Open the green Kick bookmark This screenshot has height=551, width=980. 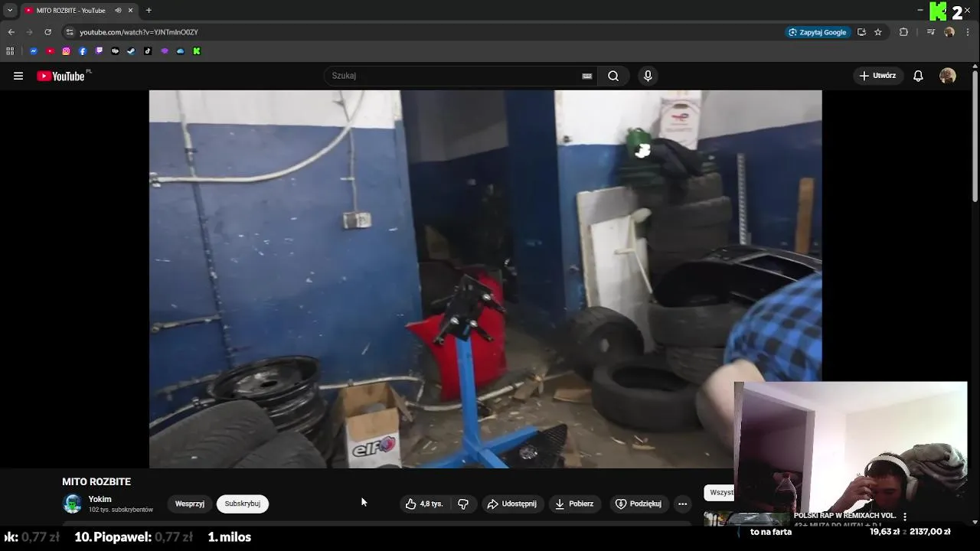click(197, 51)
